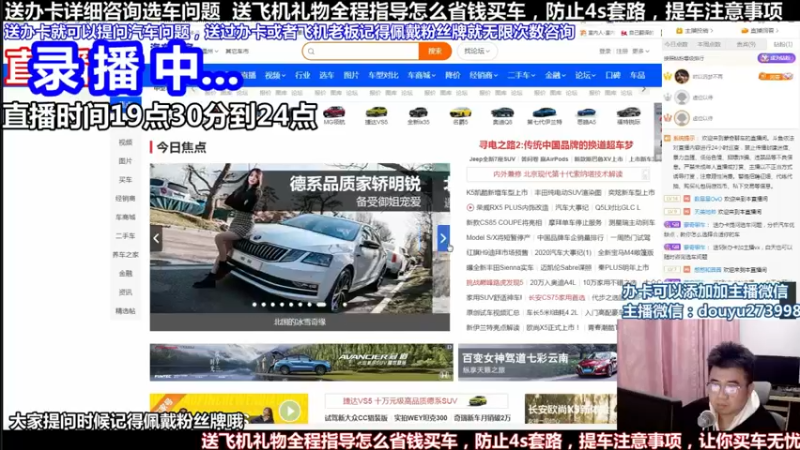
Task: Click the green play icon on the yellow banner
Action: 290,411
